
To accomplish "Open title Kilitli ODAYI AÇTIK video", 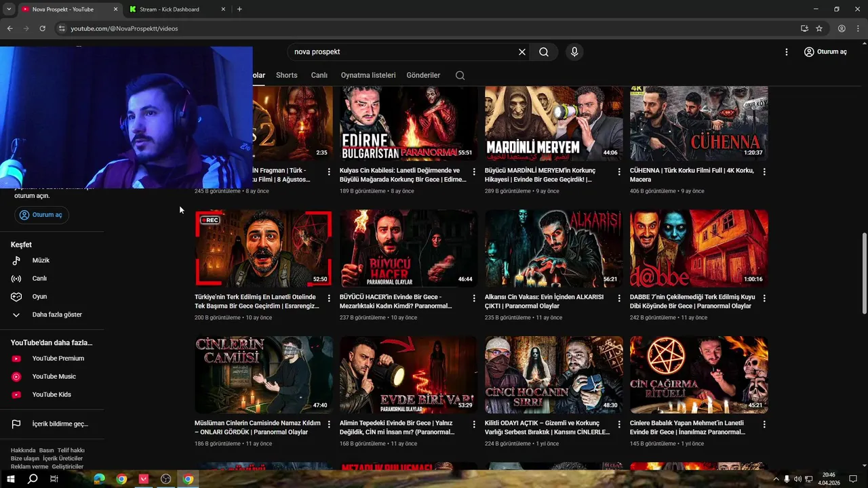I will (x=547, y=428).
